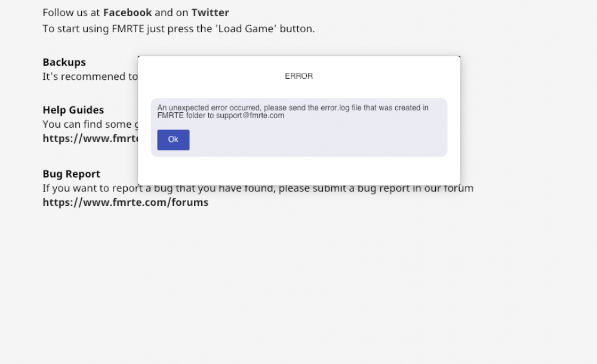
Task: Click the 'Load Game' instruction sentence
Action: [x=179, y=29]
